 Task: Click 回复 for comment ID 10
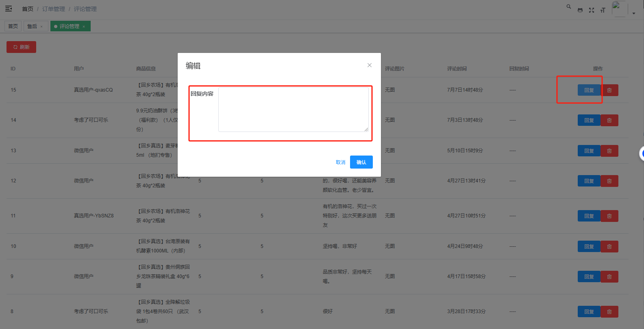tap(589, 246)
